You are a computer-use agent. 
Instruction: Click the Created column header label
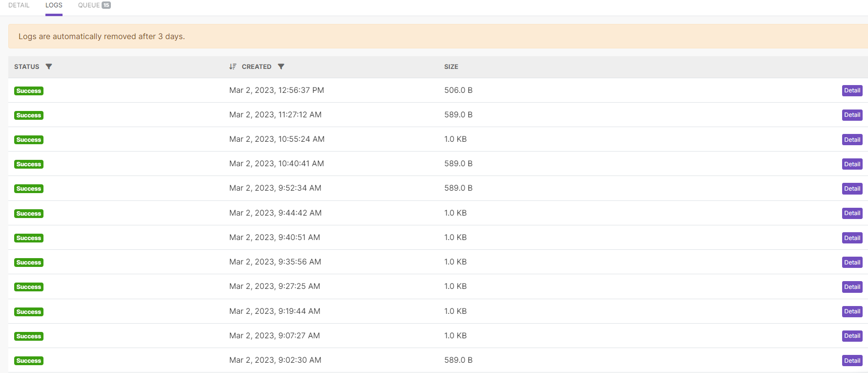[256, 66]
